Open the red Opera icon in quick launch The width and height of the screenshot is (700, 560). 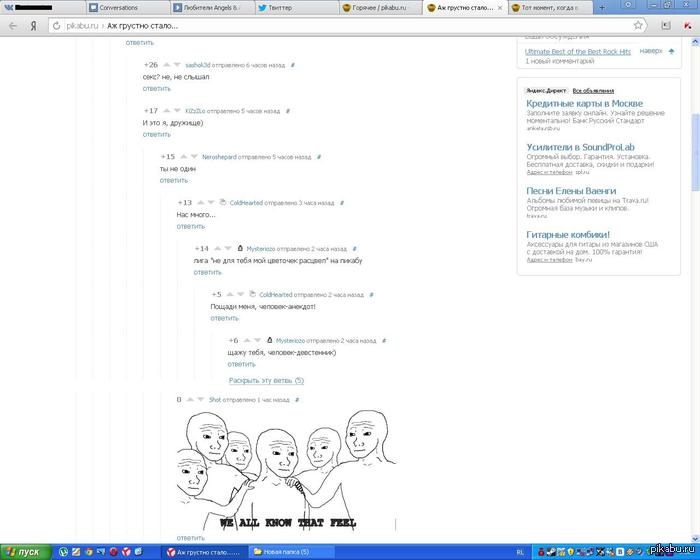click(x=113, y=552)
